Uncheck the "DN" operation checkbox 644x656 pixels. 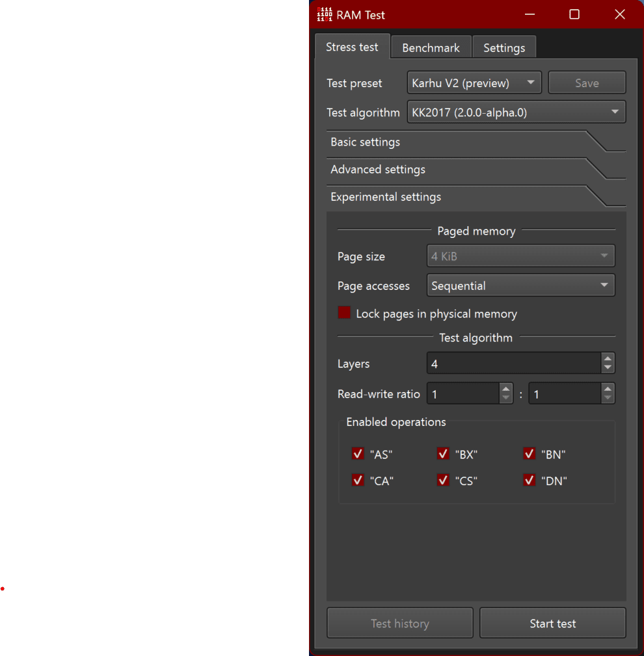(530, 480)
